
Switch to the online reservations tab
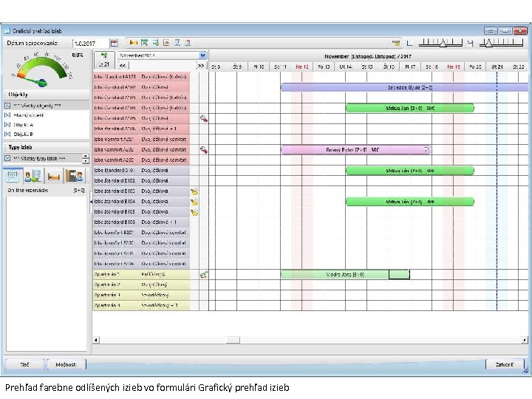tap(13, 176)
